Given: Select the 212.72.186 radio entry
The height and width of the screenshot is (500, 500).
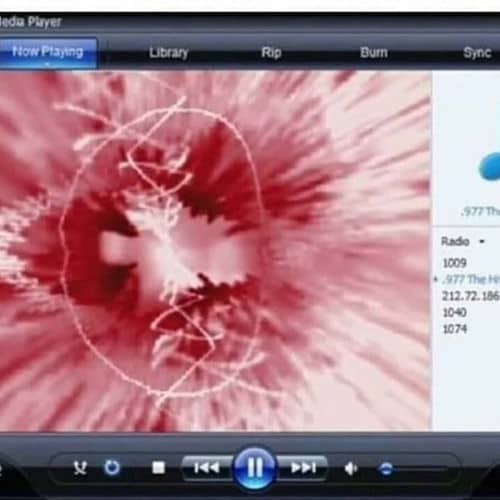Looking at the screenshot, I should point(471,296).
